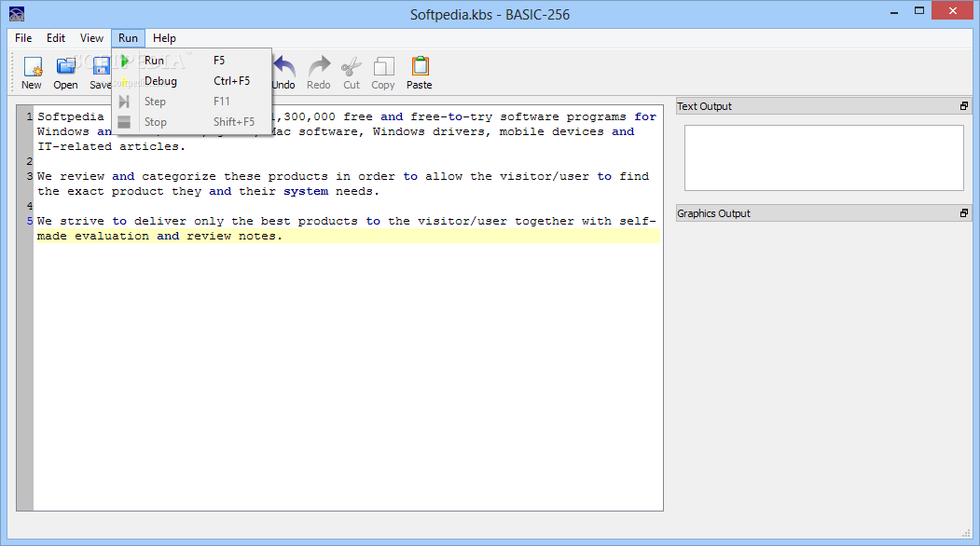Open the Edit menu
980x546 pixels.
(x=56, y=38)
